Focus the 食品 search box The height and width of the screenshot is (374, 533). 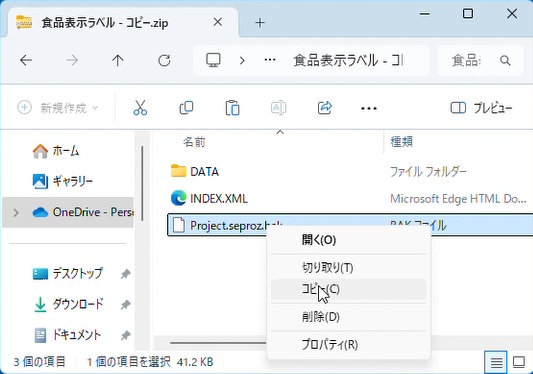pyautogui.click(x=480, y=61)
